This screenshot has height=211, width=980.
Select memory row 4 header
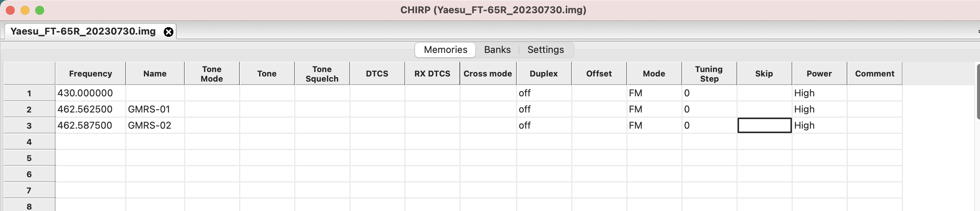tap(29, 142)
